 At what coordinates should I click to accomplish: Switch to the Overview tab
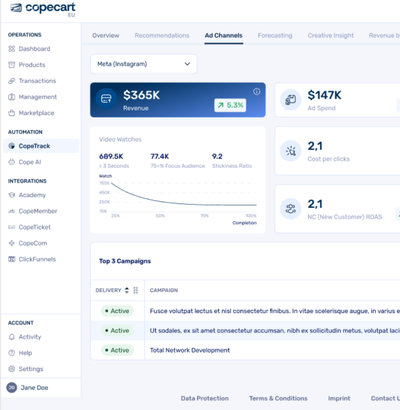tap(106, 35)
